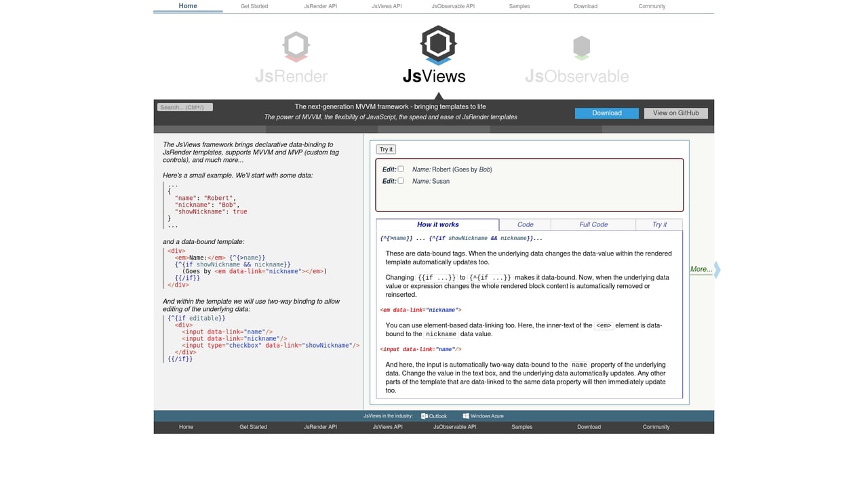Visit Community via the footer link
The width and height of the screenshot is (868, 488).
coord(656,427)
